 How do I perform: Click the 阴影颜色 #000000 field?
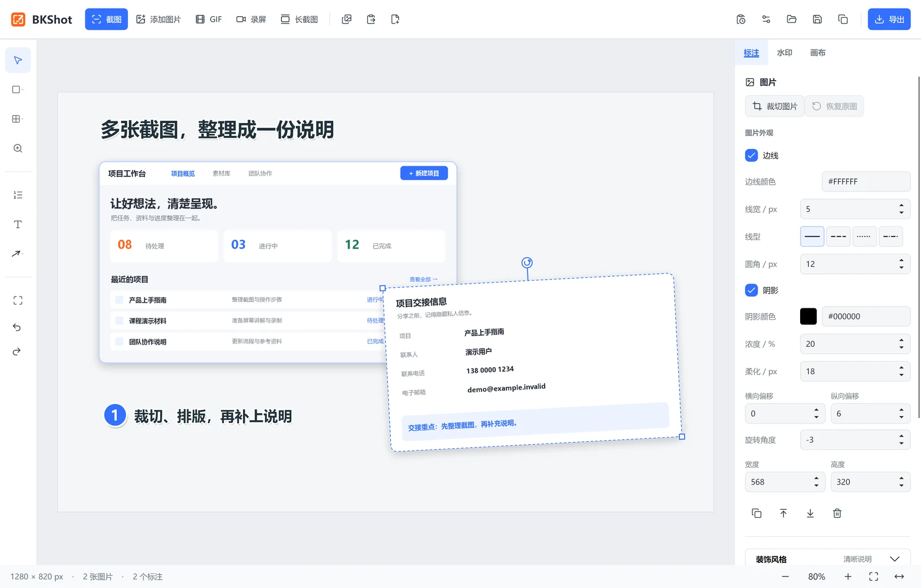866,316
